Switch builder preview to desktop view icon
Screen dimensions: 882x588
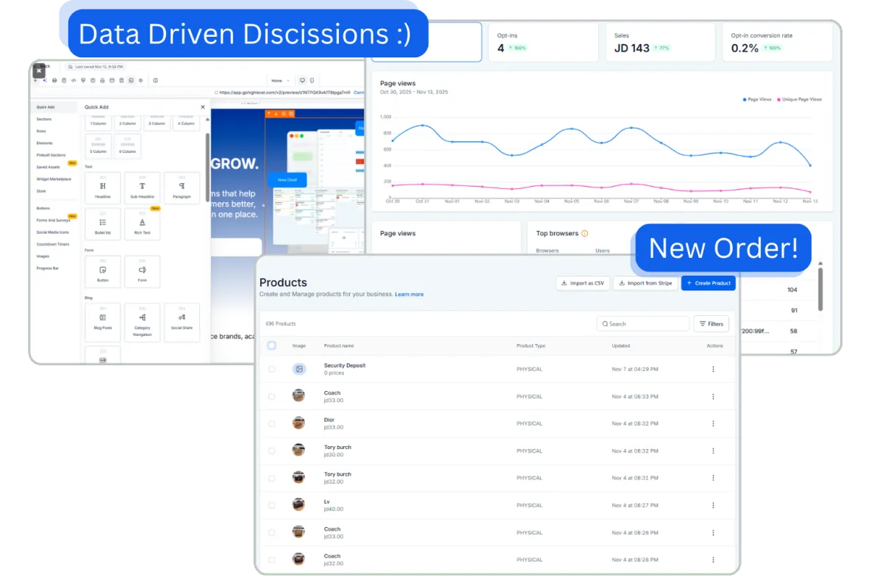click(302, 80)
